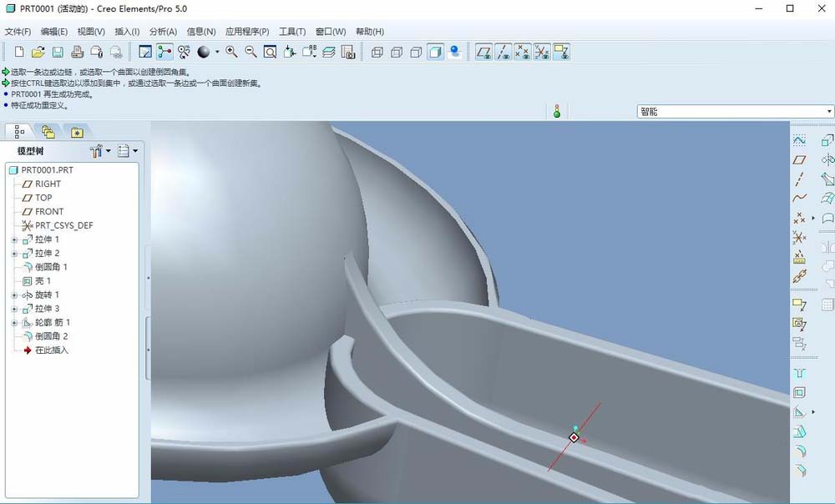Switch to shaded display mode
The height and width of the screenshot is (504, 835).
tap(435, 52)
